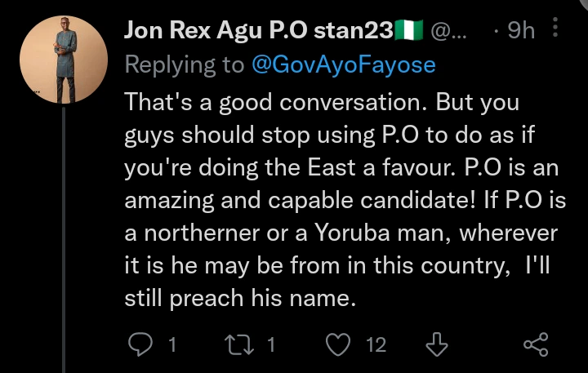The height and width of the screenshot is (373, 588).
Task: Click the 'still preach his name.' line
Action: click(241, 299)
